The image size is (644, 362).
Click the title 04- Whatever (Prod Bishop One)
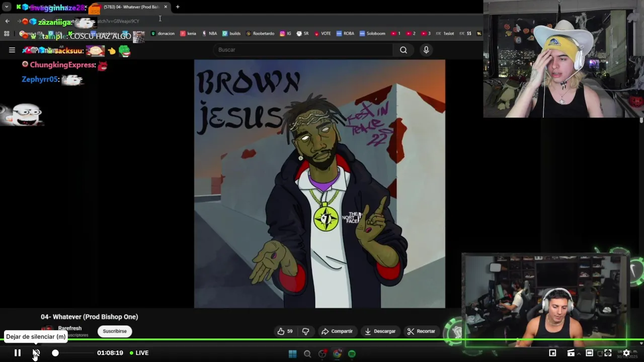click(90, 317)
